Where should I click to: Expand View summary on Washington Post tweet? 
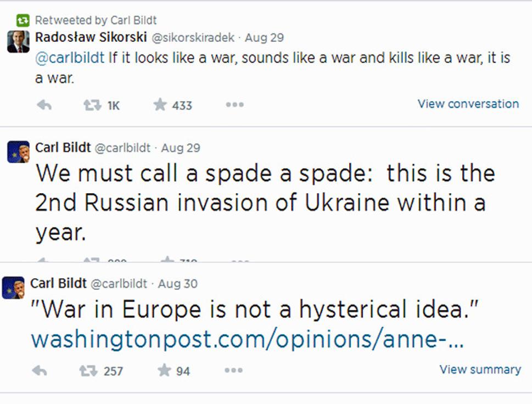480,369
